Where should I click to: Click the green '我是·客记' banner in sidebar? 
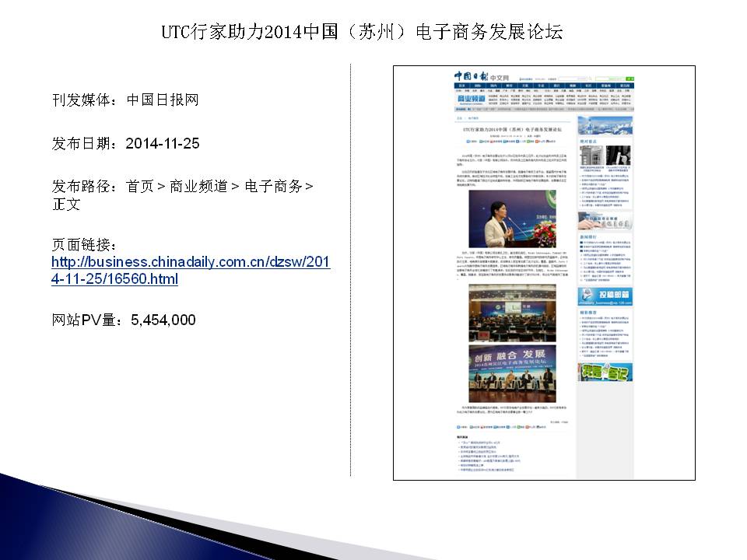pyautogui.click(x=605, y=372)
